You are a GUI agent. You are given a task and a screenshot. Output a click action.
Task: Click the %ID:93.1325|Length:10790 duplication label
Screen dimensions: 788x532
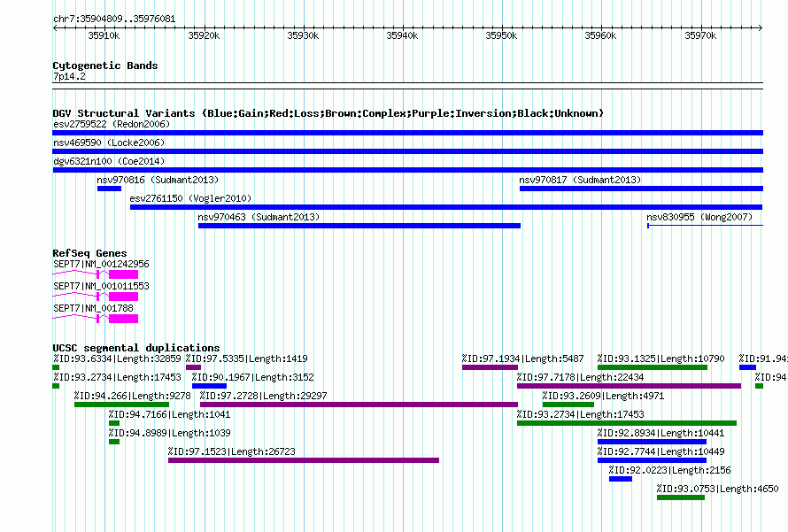(x=661, y=359)
